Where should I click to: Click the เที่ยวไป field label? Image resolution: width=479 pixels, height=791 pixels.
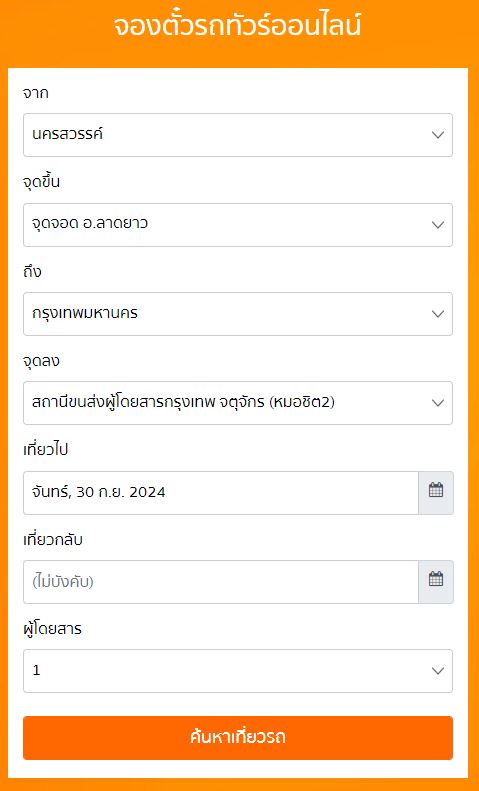(45, 449)
